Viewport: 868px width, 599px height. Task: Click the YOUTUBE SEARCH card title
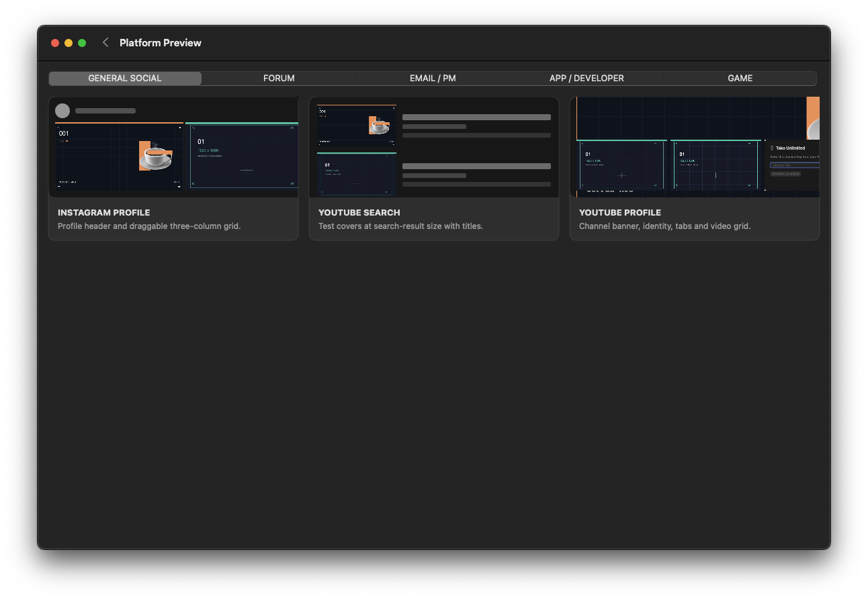click(359, 212)
